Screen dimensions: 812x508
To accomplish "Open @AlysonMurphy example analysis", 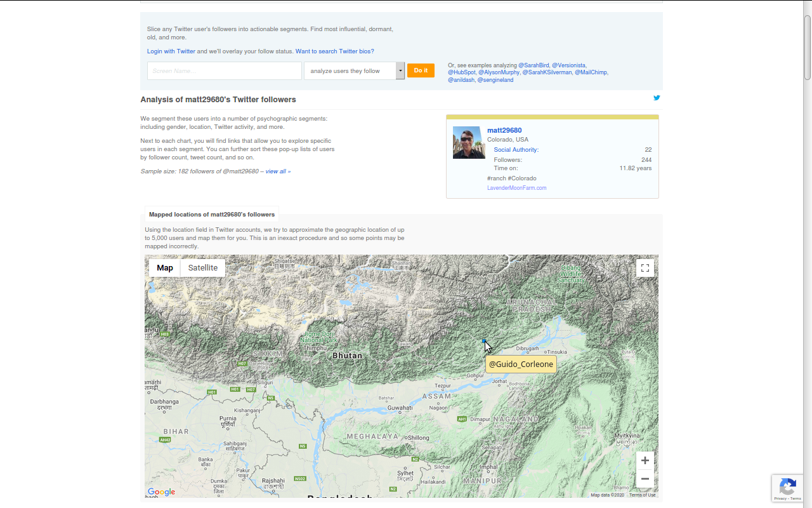I will tap(499, 72).
